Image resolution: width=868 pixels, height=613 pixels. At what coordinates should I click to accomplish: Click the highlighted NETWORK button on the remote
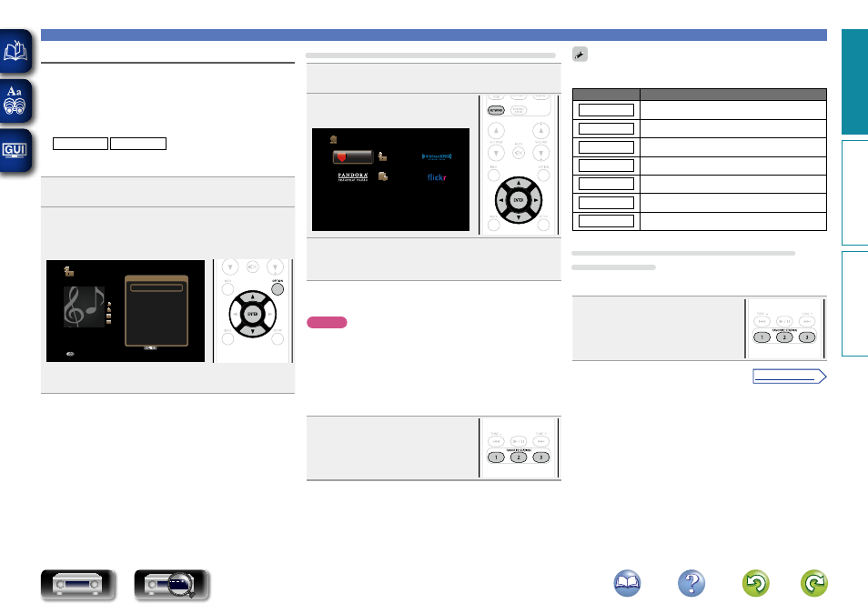[496, 110]
